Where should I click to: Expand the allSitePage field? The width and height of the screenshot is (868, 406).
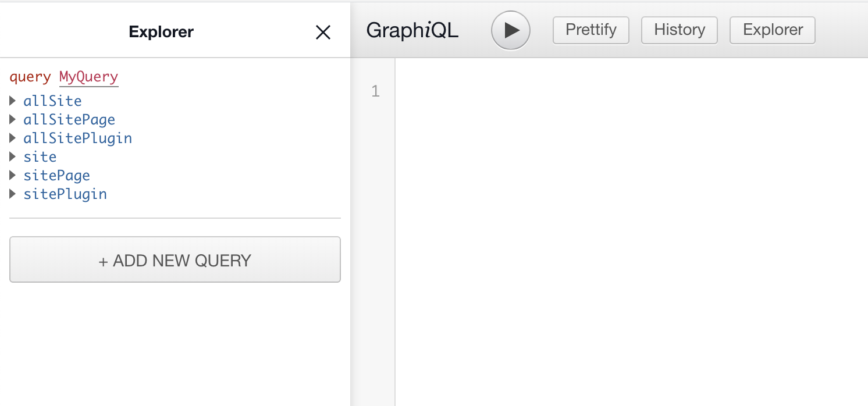(13, 119)
